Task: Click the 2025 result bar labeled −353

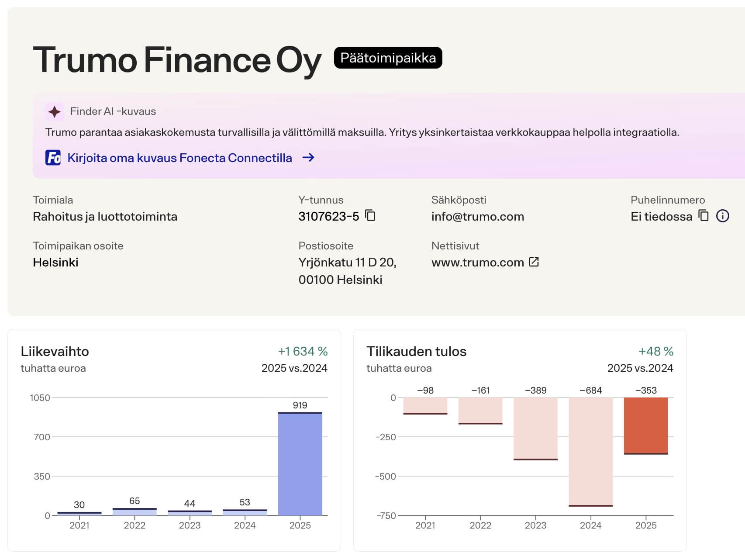Action: pyautogui.click(x=646, y=425)
